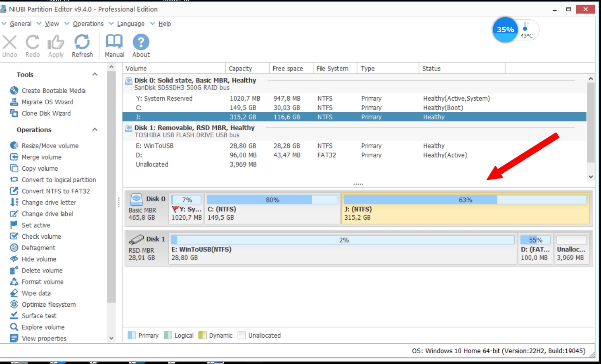This screenshot has width=601, height=364.
Task: Open the View menu
Action: 52,24
